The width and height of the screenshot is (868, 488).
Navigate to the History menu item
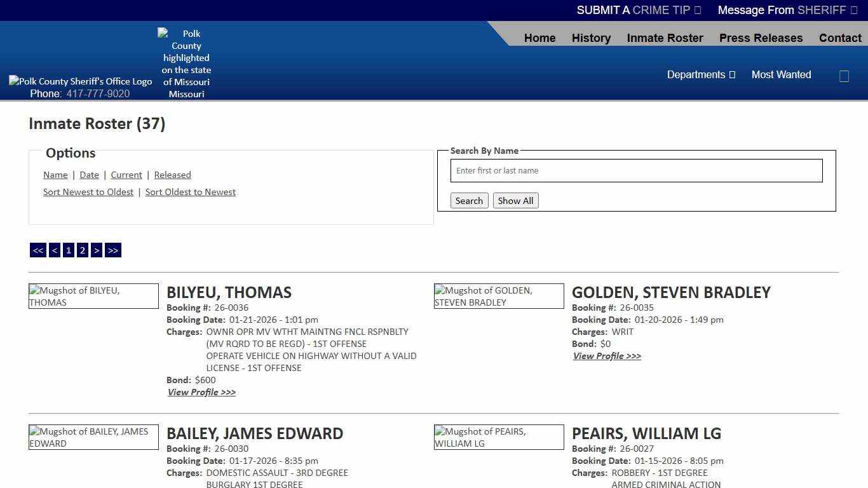tap(591, 38)
